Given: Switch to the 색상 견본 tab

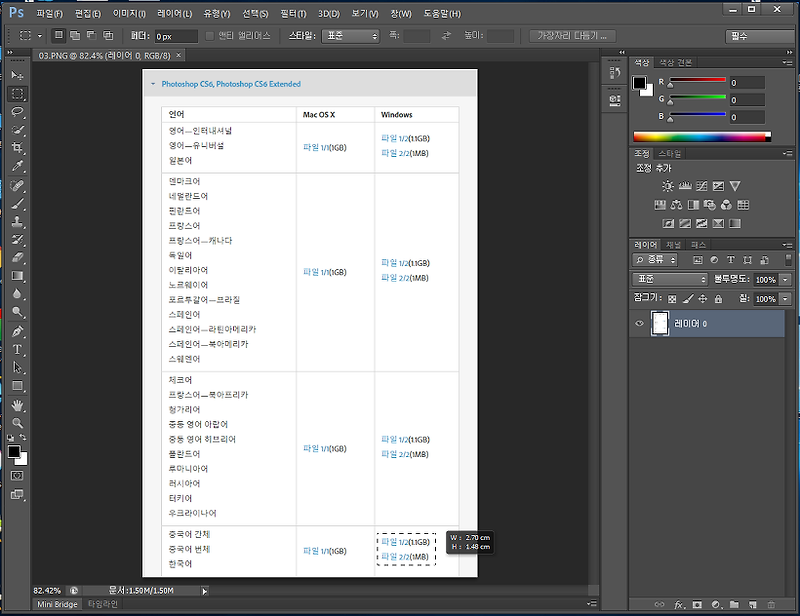Looking at the screenshot, I should pos(676,63).
